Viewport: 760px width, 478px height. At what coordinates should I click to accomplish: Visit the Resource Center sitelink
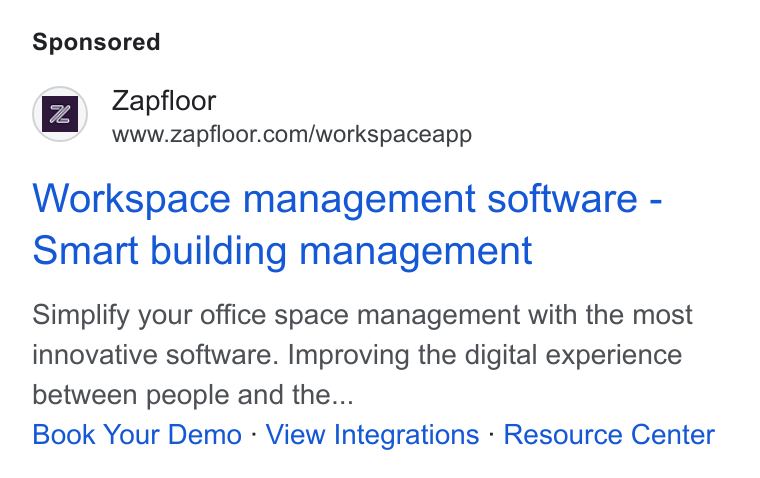click(609, 434)
